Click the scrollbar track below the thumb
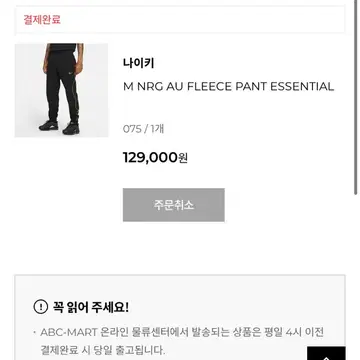Viewport: 360px width, 360px height. (356, 277)
